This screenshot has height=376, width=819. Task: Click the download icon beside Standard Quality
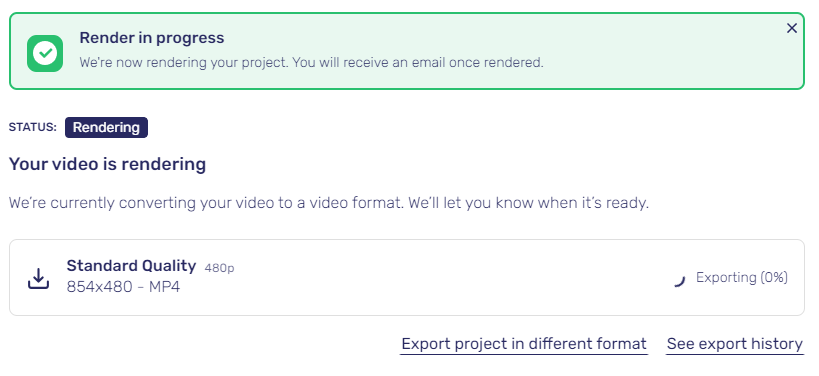click(x=38, y=278)
